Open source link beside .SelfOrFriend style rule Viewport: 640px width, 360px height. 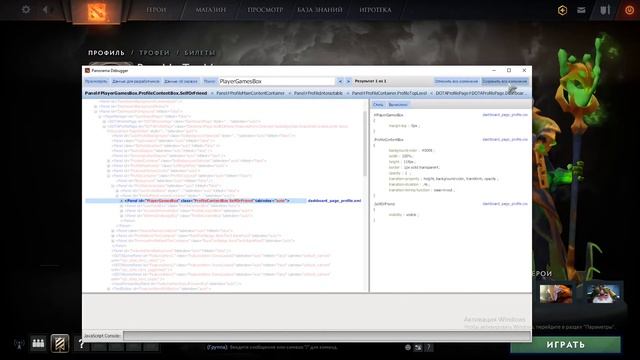(x=505, y=204)
